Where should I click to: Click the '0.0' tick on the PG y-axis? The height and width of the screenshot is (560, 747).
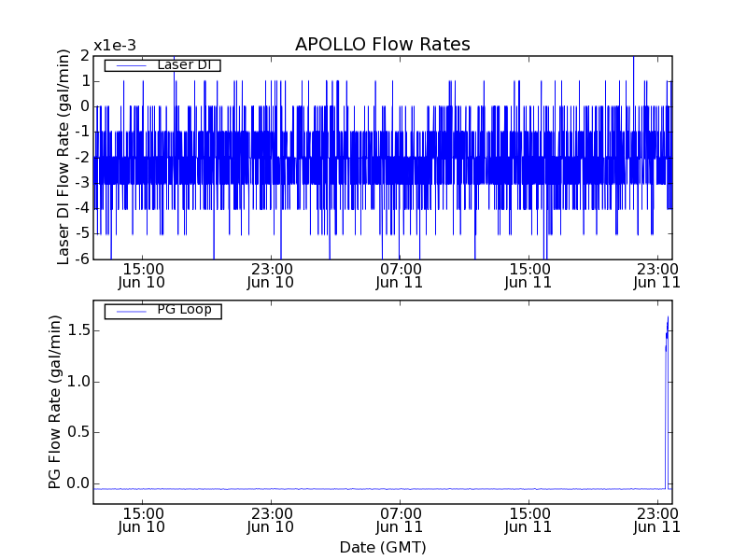pyautogui.click(x=78, y=483)
